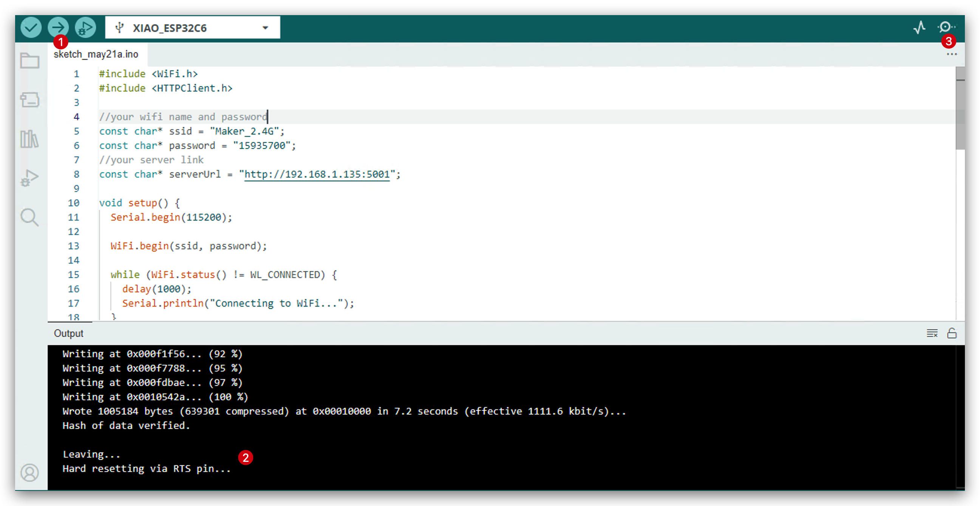Screen dimensions: 980x506
Task: Open the Search panel in the sidebar
Action: click(30, 218)
